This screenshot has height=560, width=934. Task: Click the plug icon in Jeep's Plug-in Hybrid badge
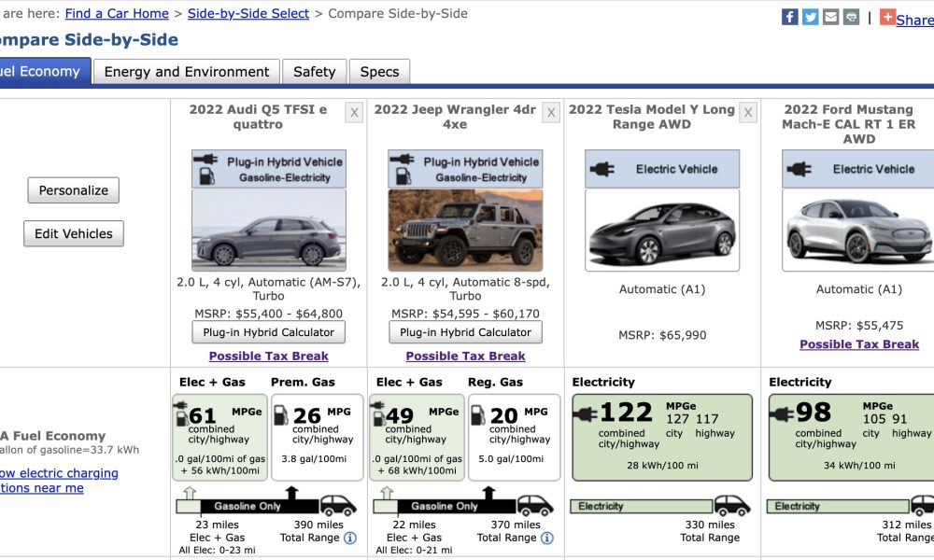click(402, 159)
